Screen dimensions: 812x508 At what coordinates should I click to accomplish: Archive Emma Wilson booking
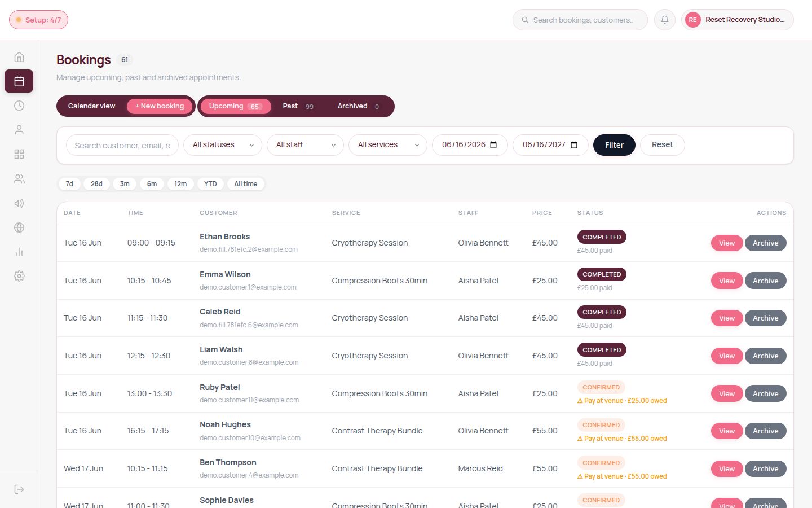pos(765,281)
